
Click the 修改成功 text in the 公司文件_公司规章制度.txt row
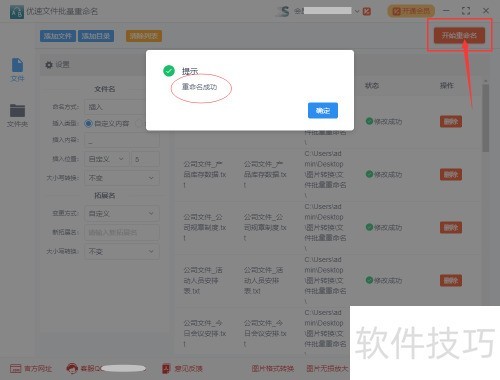(x=388, y=228)
